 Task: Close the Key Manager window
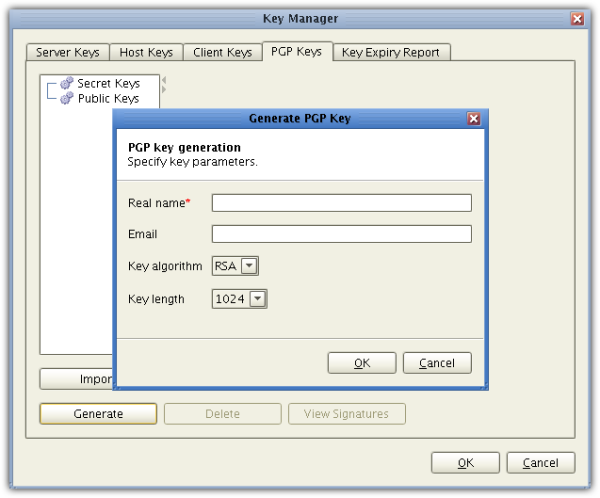(x=577, y=19)
